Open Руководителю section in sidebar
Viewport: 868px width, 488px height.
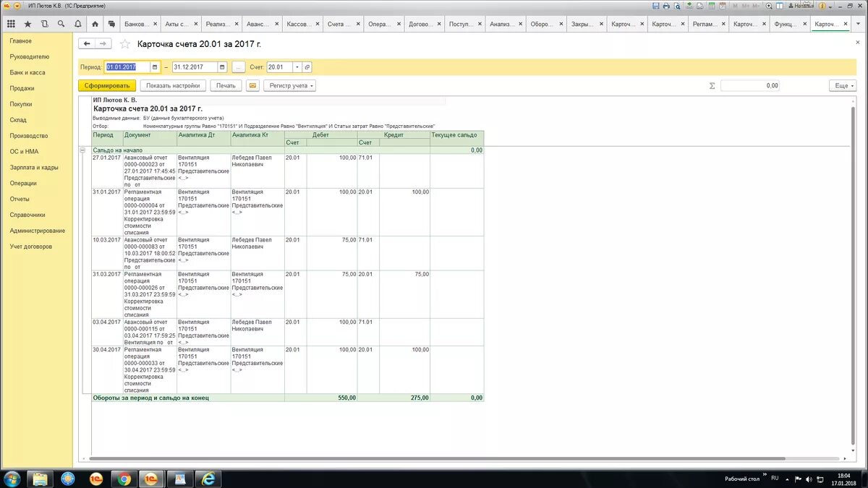tap(30, 56)
